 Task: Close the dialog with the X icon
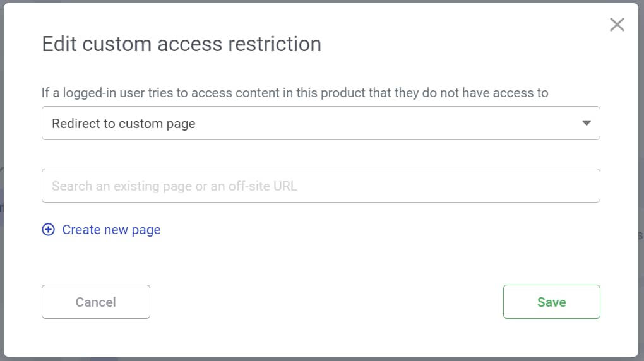pos(617,25)
